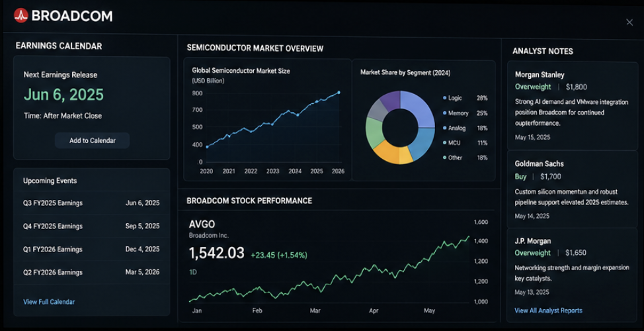
Task: Select the 1D time range on stock chart
Action: coord(193,272)
